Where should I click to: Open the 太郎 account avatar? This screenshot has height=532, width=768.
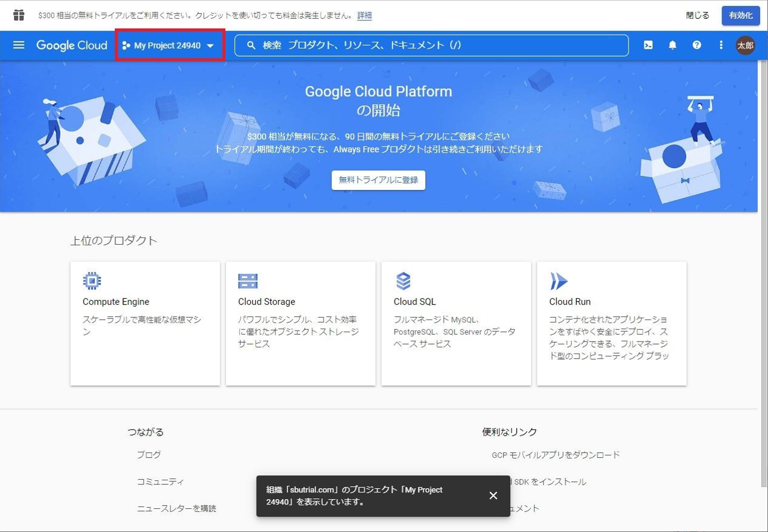point(745,46)
